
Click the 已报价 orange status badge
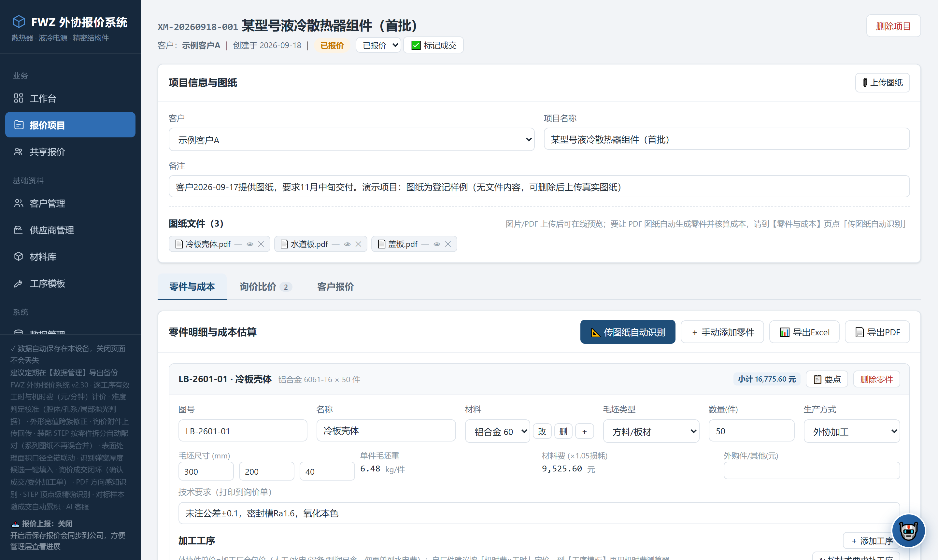[332, 45]
